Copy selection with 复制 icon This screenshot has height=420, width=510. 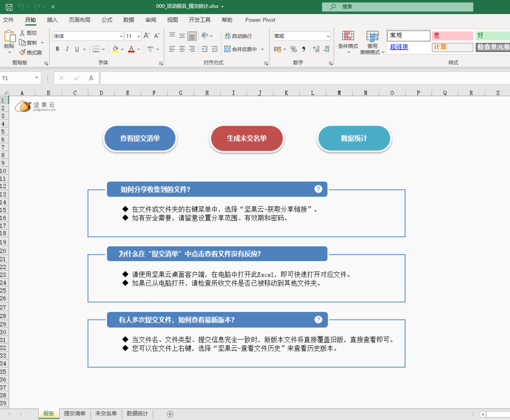coord(28,43)
